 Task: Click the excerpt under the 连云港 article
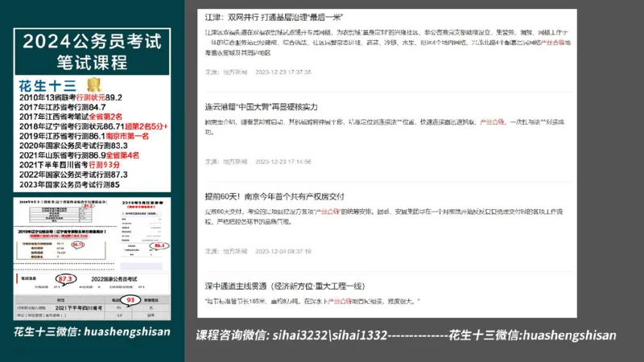[385, 127]
